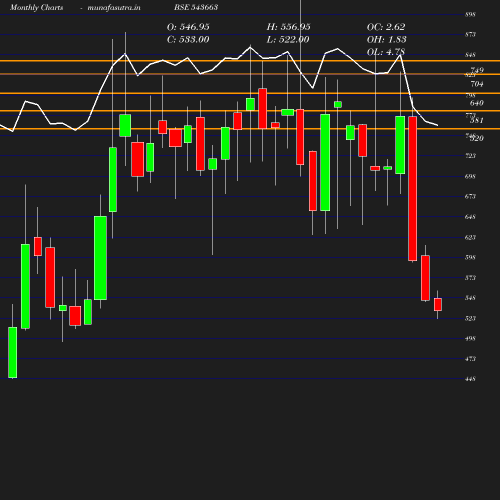This screenshot has width=500, height=500.
Task: Click the open value "O: 546.95"
Action: pyautogui.click(x=188, y=27)
